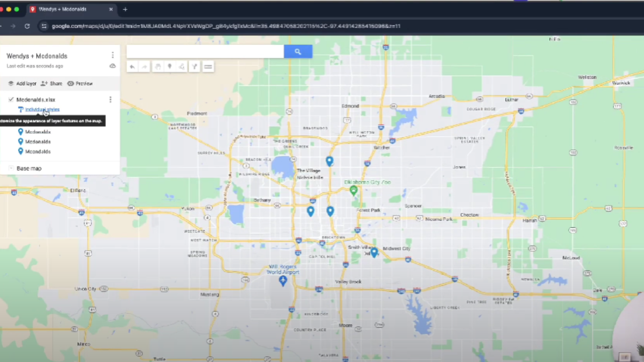Click the Wendys + Mcdonalds map title
The image size is (644, 362).
(37, 56)
